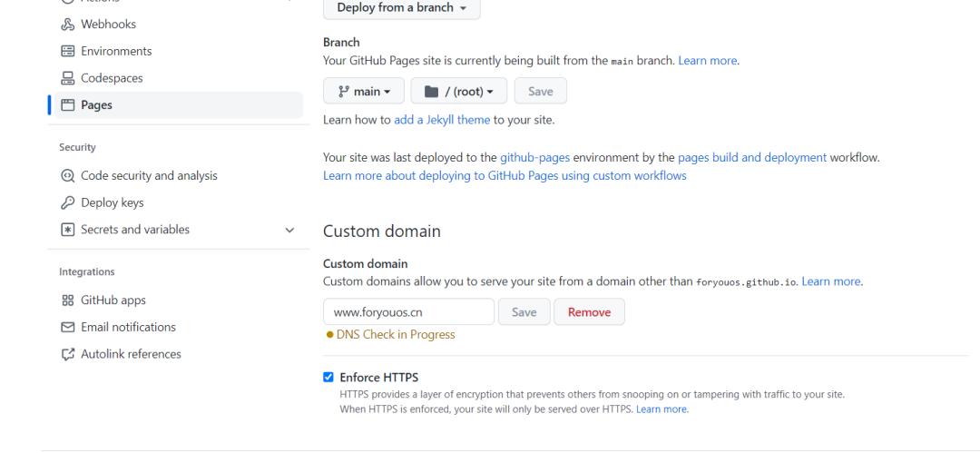Click the Code security and analysis icon
This screenshot has height=453, width=980.
pos(67,176)
